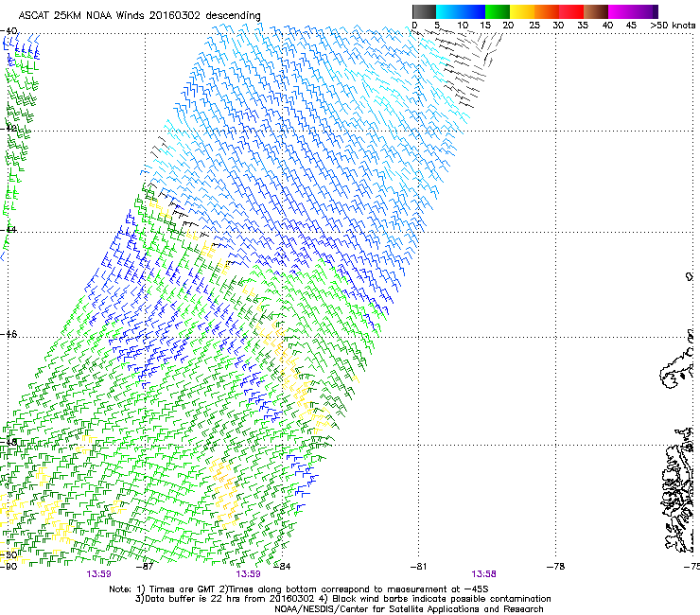Click the '-40' latitude axis label
The width and height of the screenshot is (700, 615).
coord(9,31)
